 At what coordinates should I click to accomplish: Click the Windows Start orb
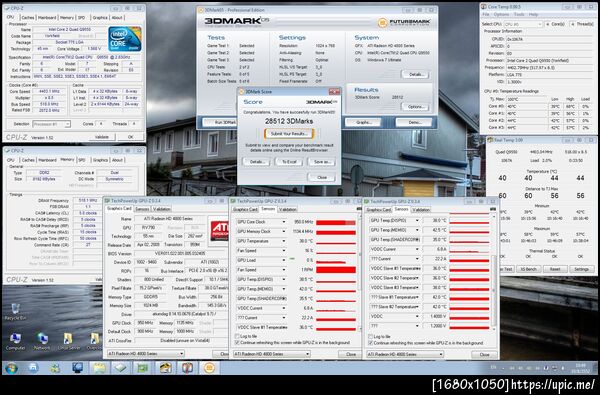11,368
